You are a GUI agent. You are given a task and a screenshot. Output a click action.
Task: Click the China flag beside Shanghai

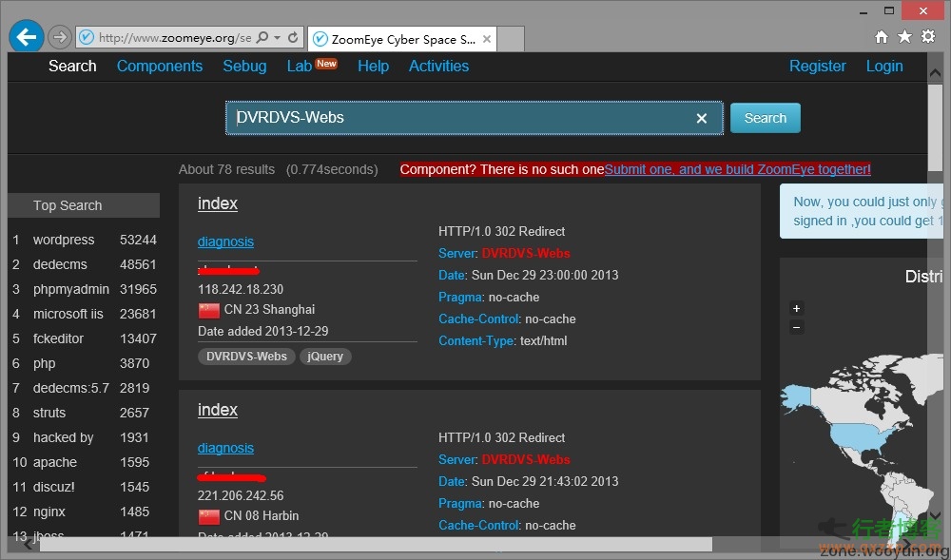click(x=208, y=310)
